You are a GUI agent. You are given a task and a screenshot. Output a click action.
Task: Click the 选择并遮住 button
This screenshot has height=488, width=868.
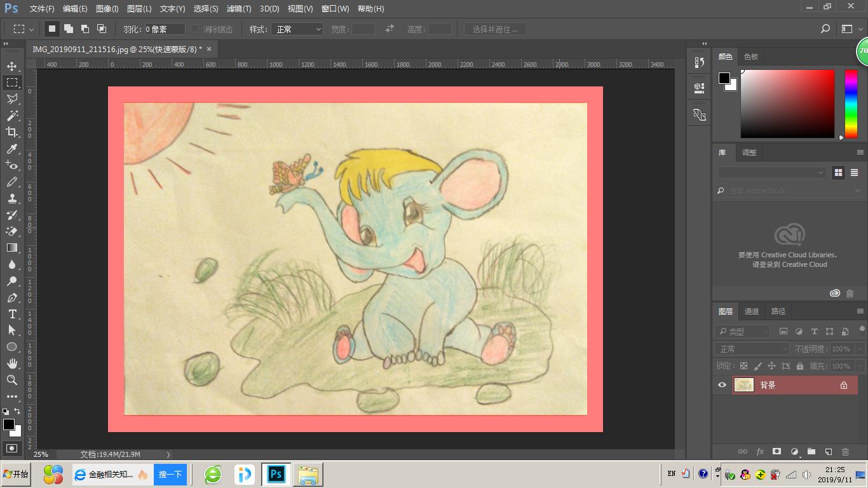(495, 29)
